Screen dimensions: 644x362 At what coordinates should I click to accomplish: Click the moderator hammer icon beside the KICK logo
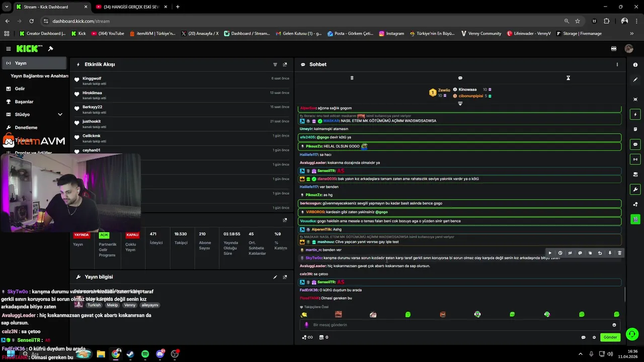50,49
